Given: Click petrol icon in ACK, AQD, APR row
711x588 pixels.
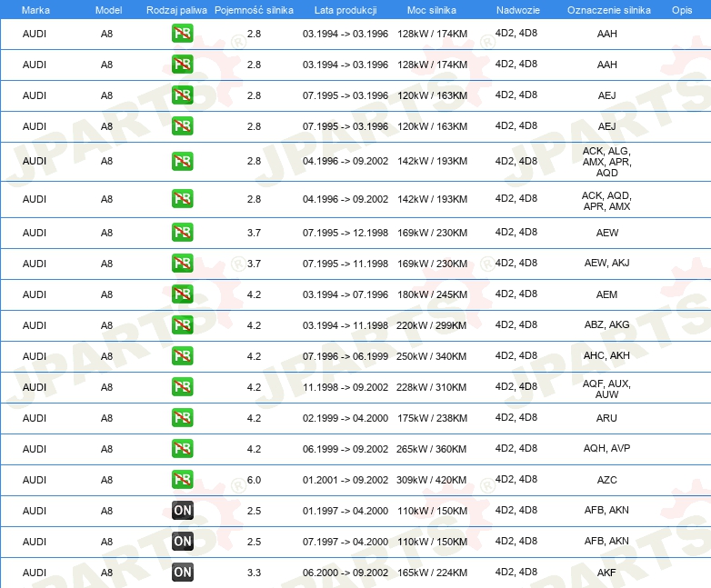Looking at the screenshot, I should (182, 198).
